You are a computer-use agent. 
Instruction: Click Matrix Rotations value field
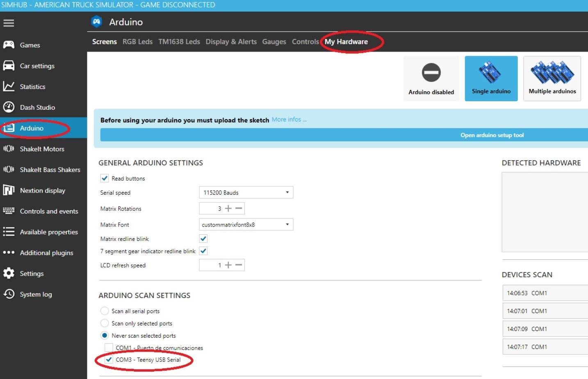coord(212,209)
